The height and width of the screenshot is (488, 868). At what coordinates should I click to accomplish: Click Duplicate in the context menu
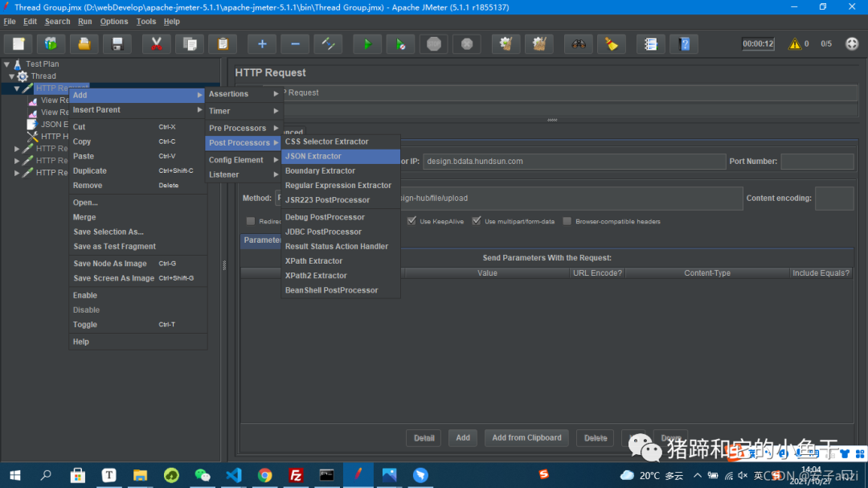137,170
